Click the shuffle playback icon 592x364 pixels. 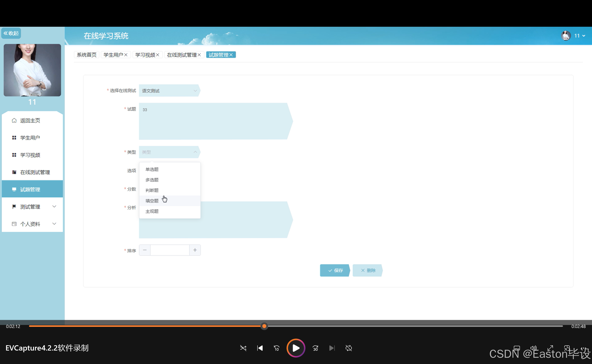(x=243, y=348)
